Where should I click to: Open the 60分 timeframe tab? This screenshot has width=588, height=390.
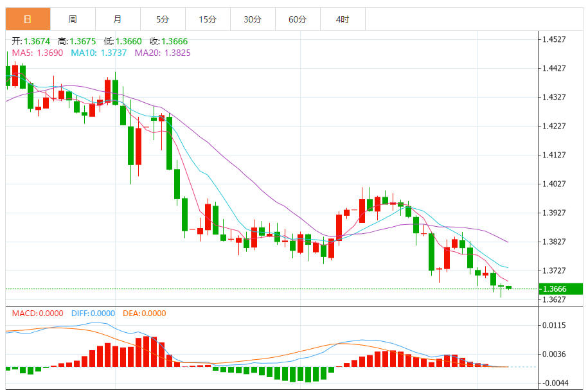(x=298, y=19)
